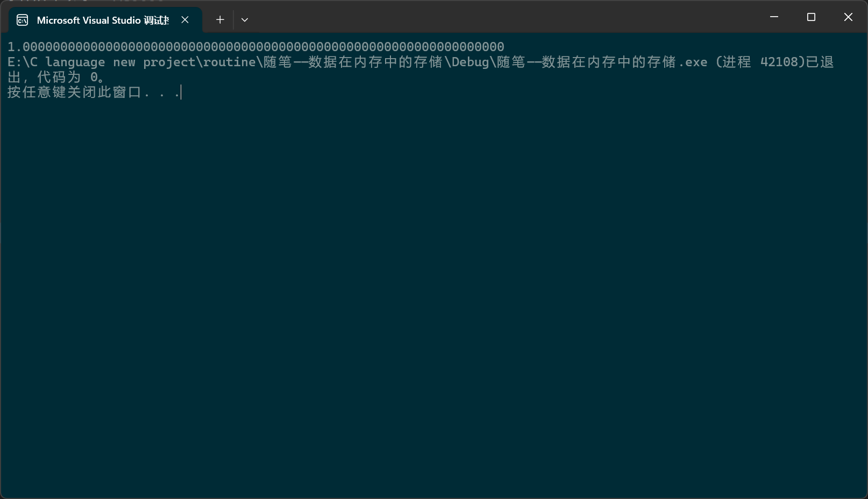Click the 1.000000 output line

[x=256, y=47]
